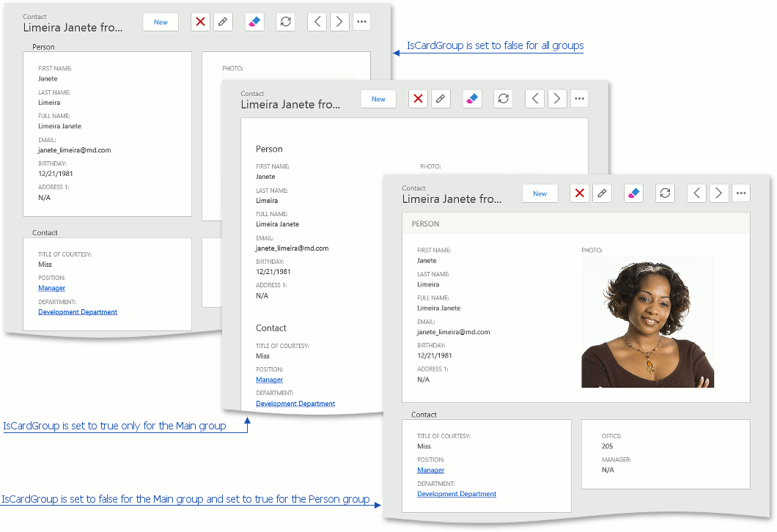Open the Development Department link in the top-left window
This screenshot has height=532, width=777.
coord(78,312)
